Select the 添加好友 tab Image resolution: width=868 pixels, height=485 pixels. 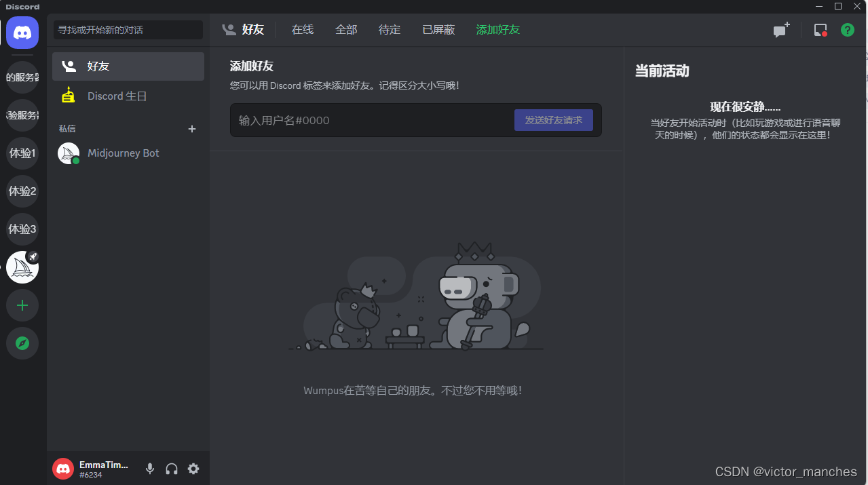pyautogui.click(x=498, y=30)
